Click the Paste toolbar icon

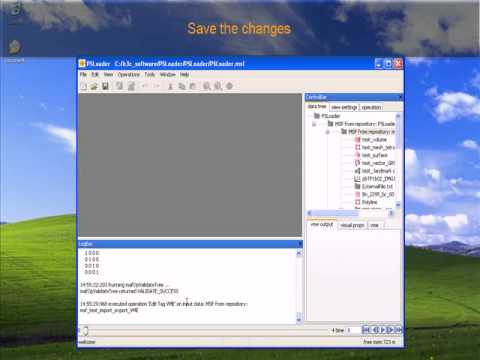pyautogui.click(x=193, y=86)
